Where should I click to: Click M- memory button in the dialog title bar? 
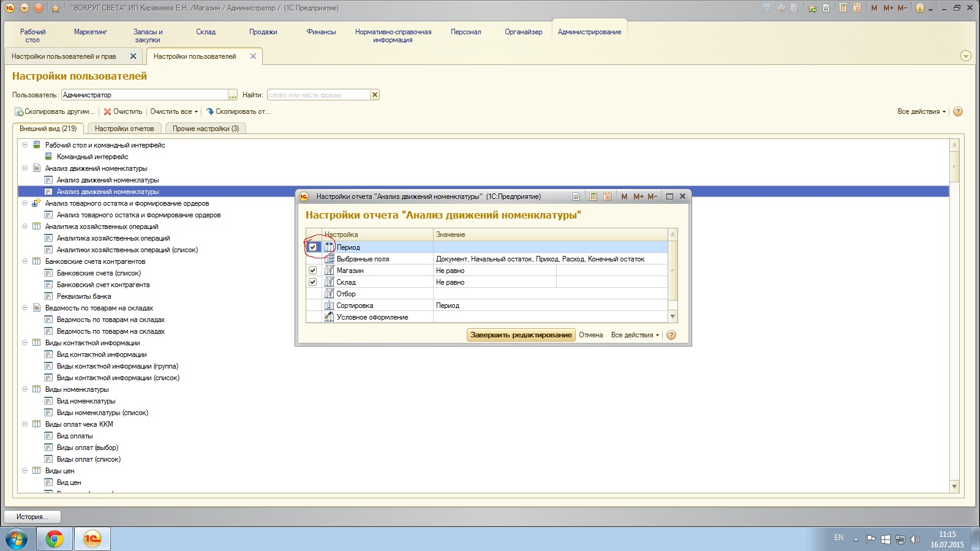(652, 197)
